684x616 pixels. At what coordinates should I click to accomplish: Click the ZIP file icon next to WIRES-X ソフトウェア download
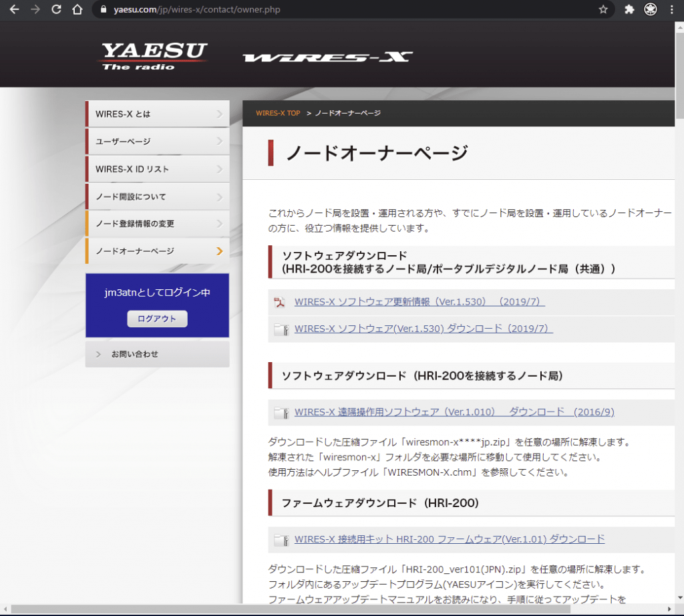[281, 328]
